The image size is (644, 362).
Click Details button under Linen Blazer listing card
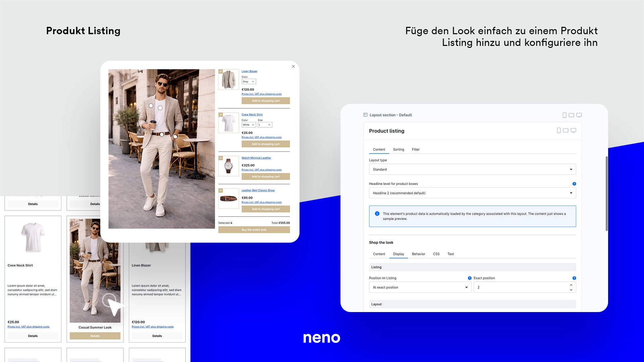pyautogui.click(x=157, y=336)
